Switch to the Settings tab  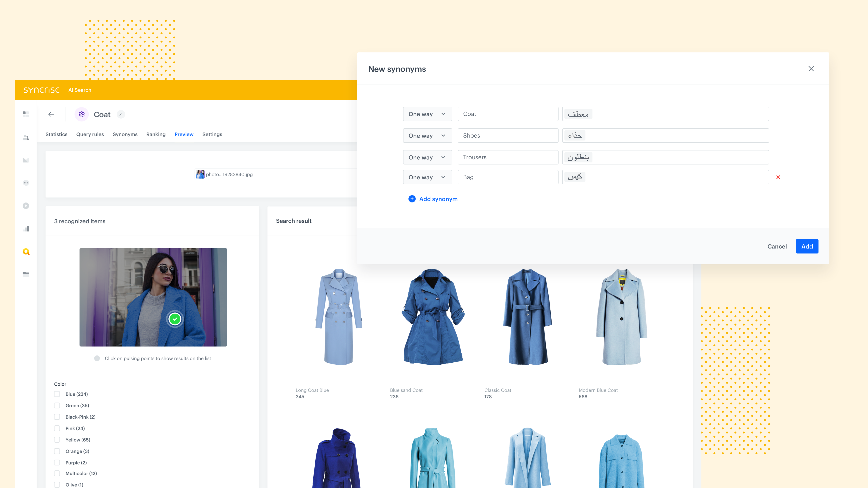coord(212,134)
